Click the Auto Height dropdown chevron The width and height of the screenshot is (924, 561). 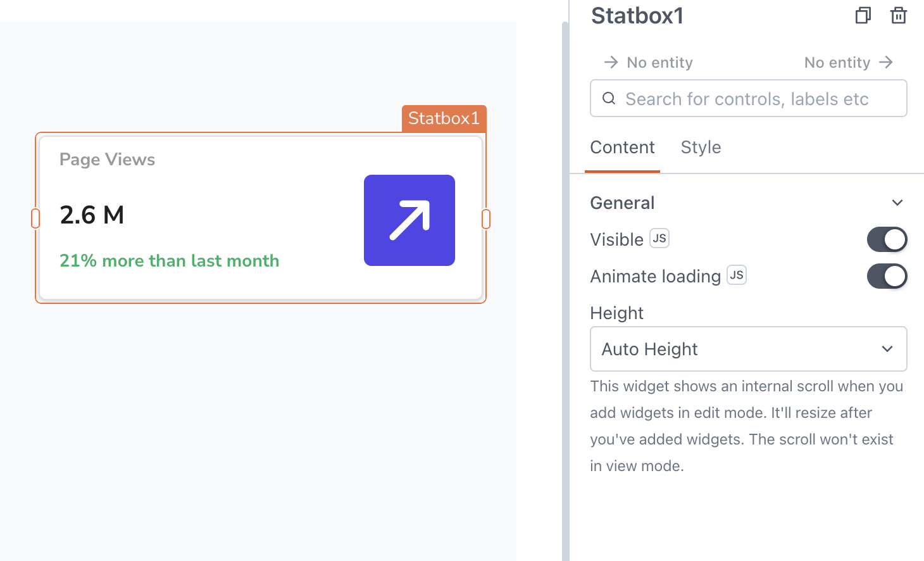click(x=888, y=349)
